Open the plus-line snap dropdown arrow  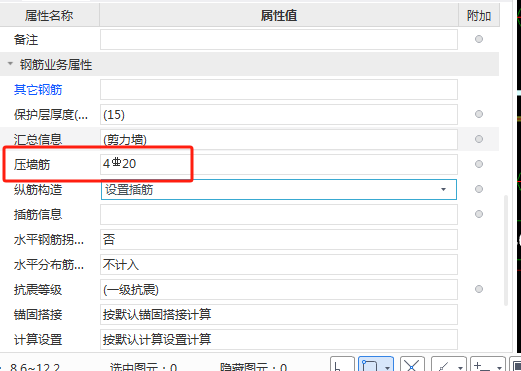[x=499, y=367]
